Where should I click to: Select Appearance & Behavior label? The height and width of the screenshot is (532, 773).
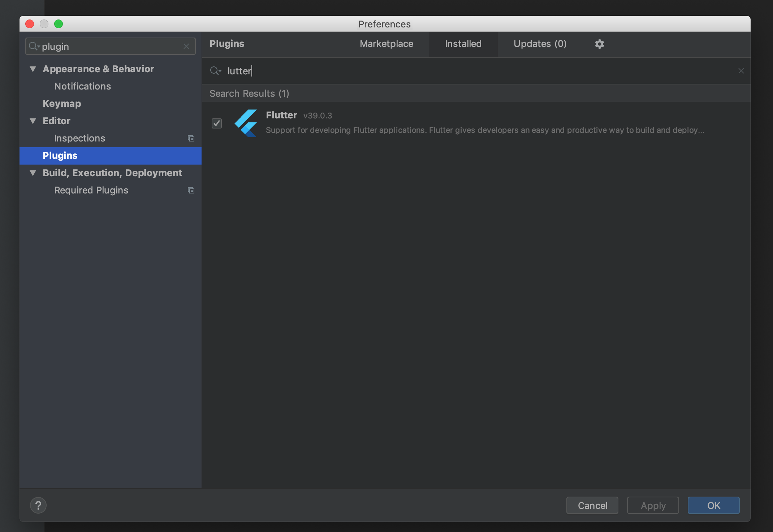pos(98,69)
